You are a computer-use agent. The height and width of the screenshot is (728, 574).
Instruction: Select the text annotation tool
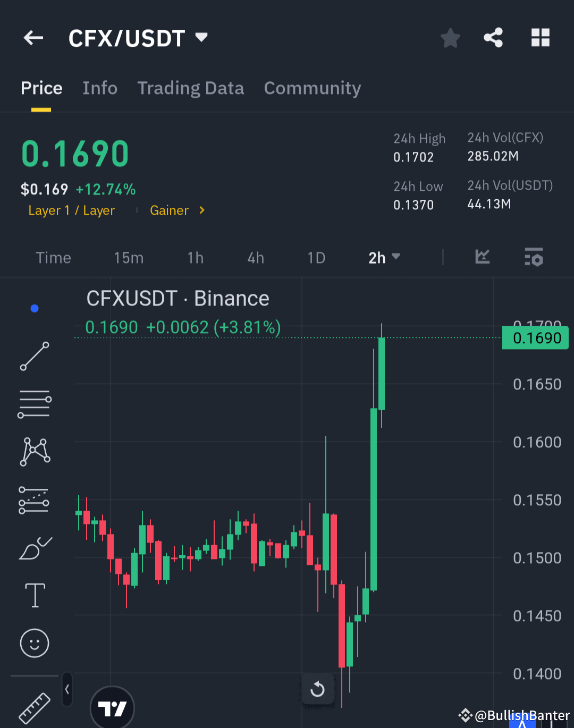point(34,595)
